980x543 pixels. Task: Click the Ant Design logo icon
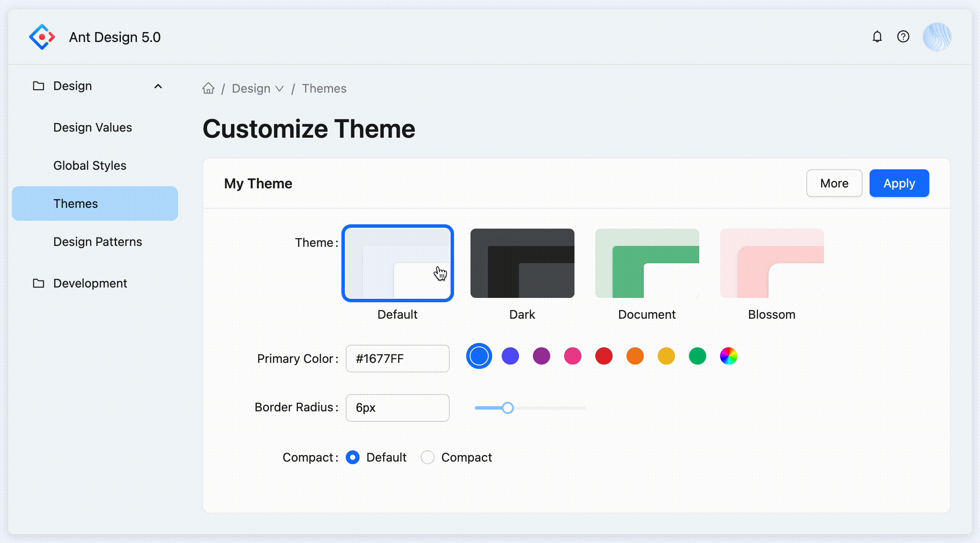coord(42,37)
